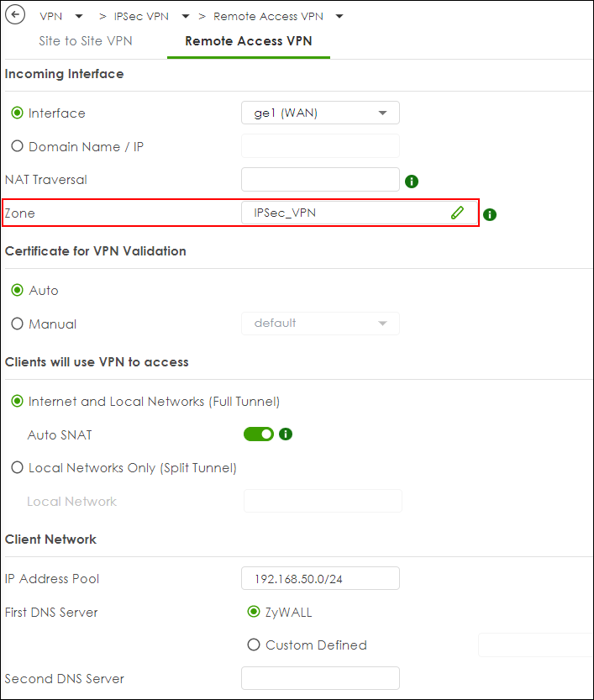Select Manual certificate radio button
The height and width of the screenshot is (700, 594).
pyautogui.click(x=17, y=324)
